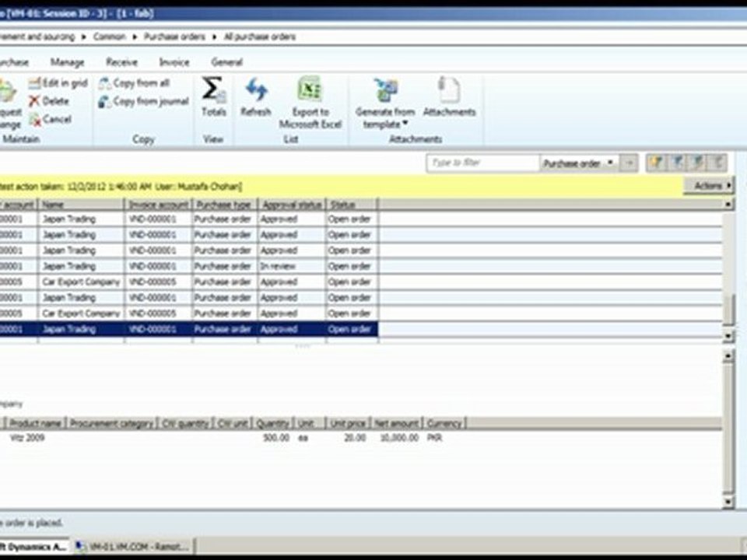This screenshot has width=747, height=560.
Task: Click the Type to filter field
Action: point(482,163)
